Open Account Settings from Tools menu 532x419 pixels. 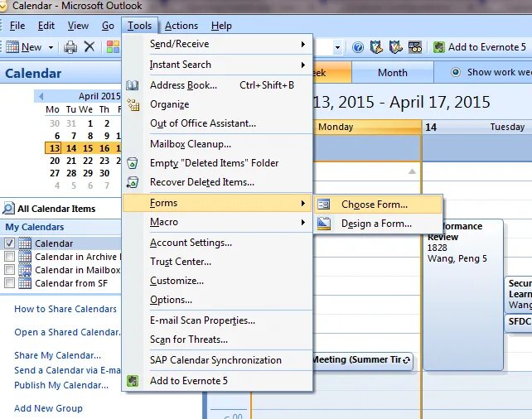[x=217, y=243]
